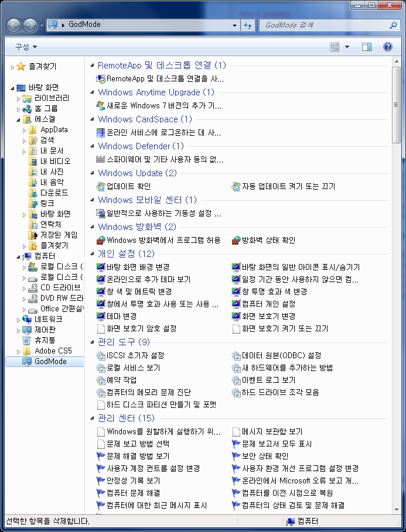Image resolution: width=406 pixels, height=532 pixels.
Task: Click the 문제 해결 방법 보기 flag icon
Action: pyautogui.click(x=101, y=456)
